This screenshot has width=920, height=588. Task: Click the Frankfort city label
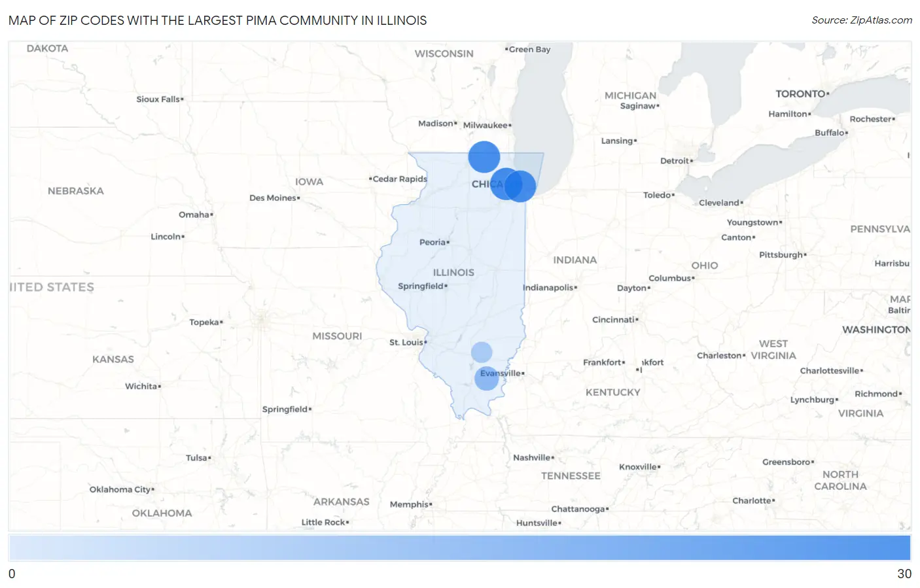pyautogui.click(x=603, y=362)
